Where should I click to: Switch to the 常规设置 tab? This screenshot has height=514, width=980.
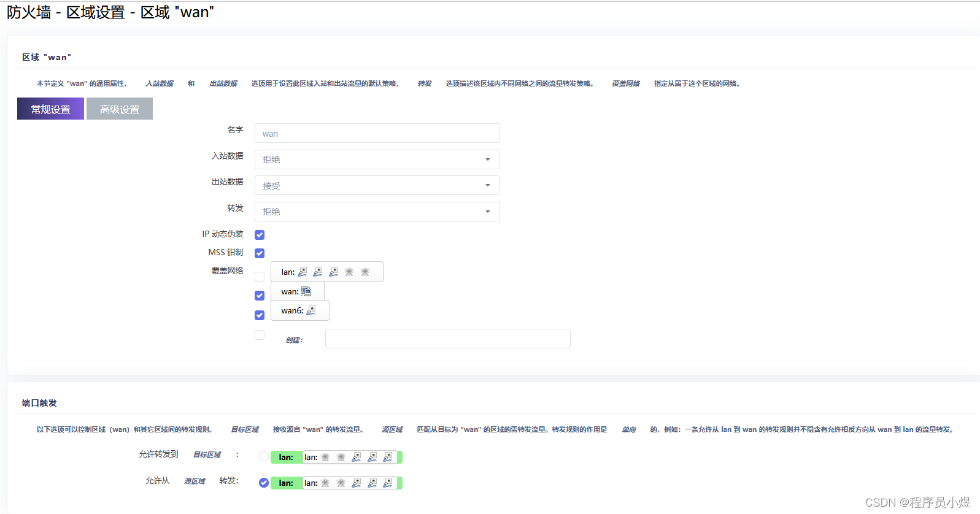tap(50, 109)
